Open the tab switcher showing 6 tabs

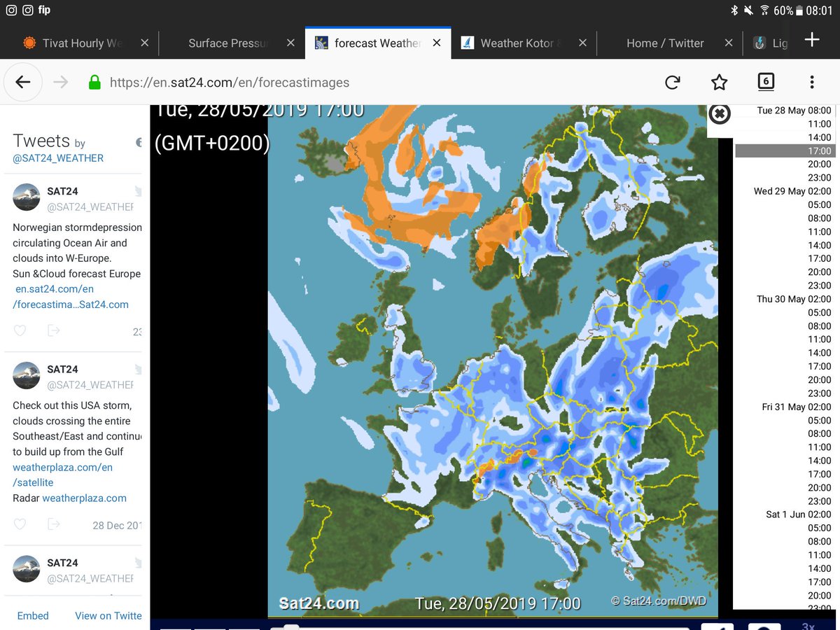766,82
